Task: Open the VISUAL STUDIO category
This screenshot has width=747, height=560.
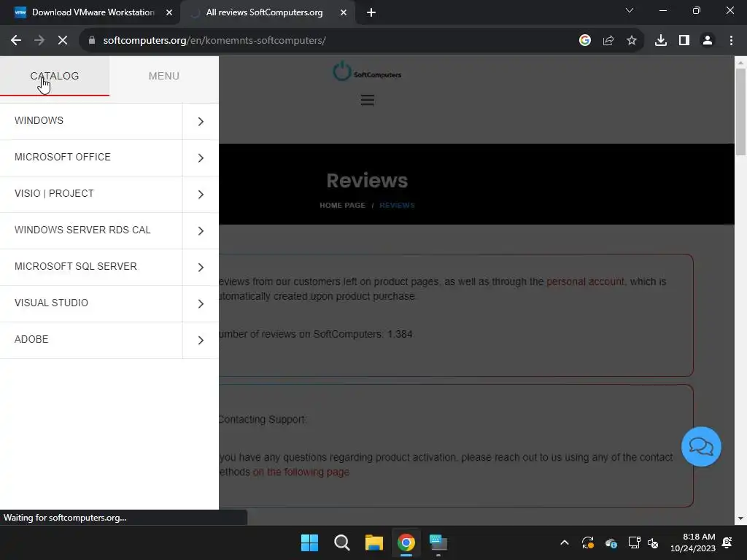Action: pos(91,303)
